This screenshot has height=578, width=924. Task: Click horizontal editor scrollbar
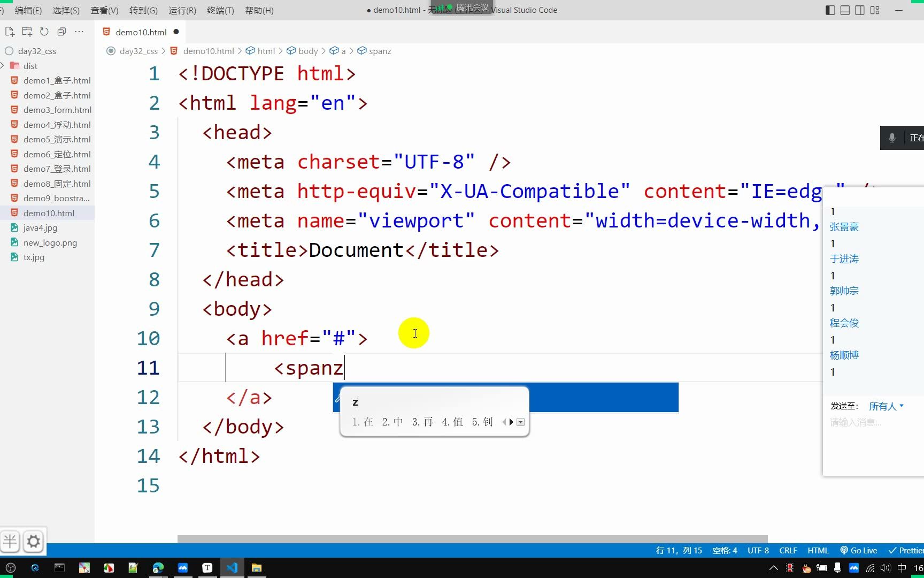pos(473,539)
